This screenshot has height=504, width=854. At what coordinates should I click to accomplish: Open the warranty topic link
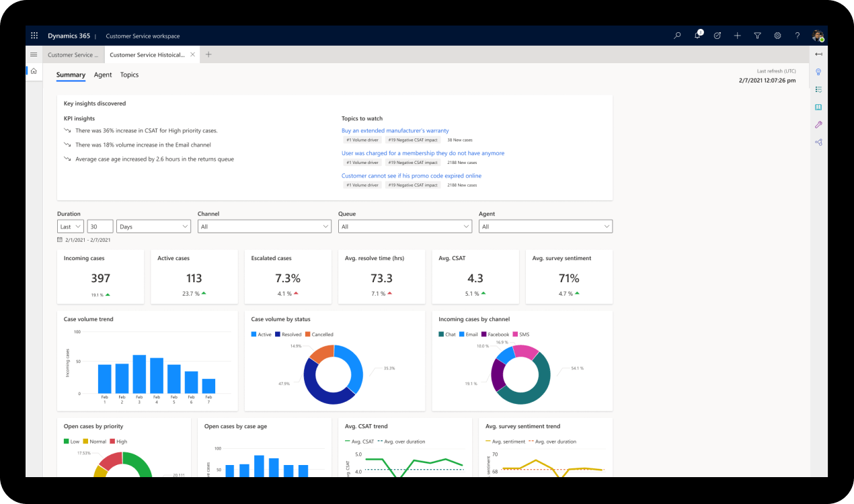point(394,130)
